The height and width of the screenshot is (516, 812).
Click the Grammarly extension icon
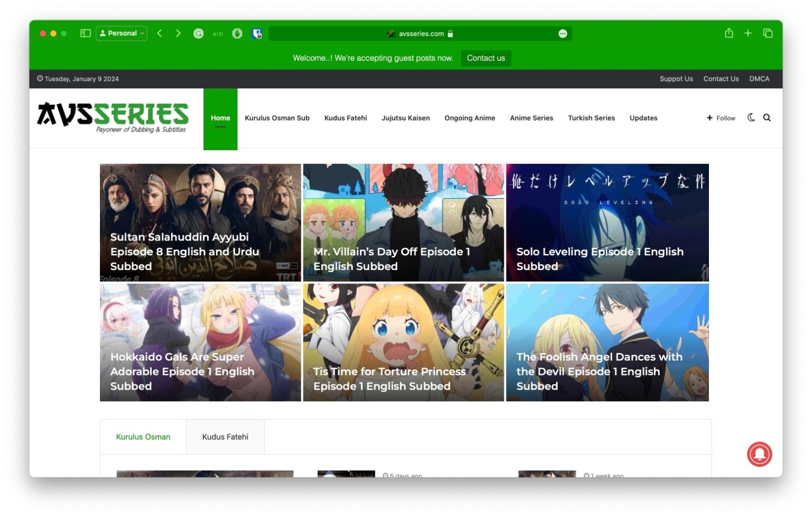pos(198,33)
